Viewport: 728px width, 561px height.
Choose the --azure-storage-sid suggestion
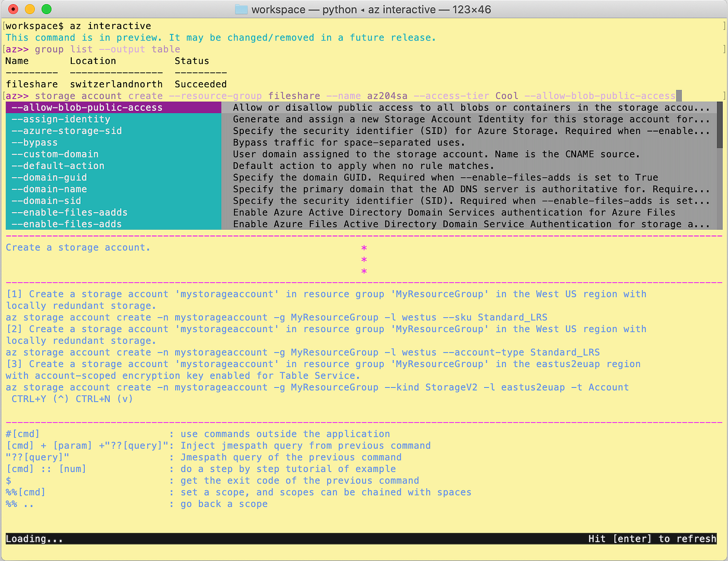(x=113, y=131)
